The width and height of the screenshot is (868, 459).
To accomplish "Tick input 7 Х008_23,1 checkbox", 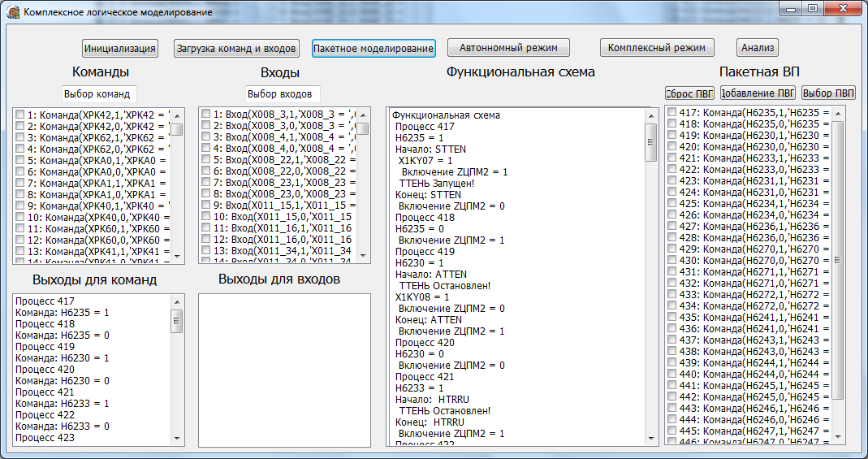I will pos(206,183).
